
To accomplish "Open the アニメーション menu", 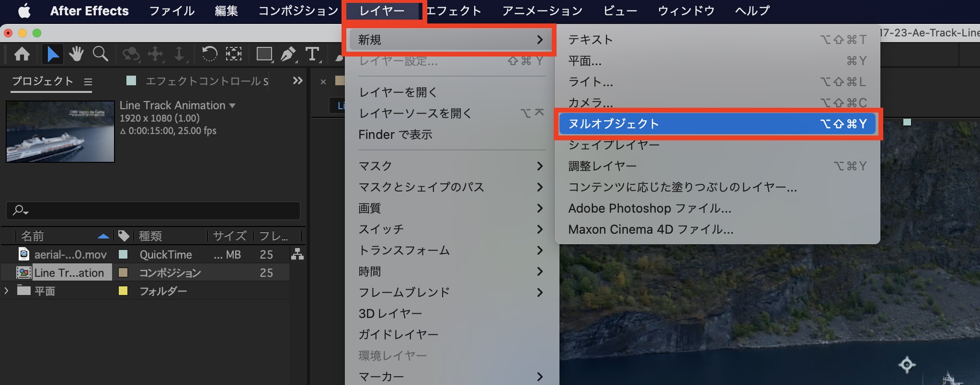I will point(542,11).
